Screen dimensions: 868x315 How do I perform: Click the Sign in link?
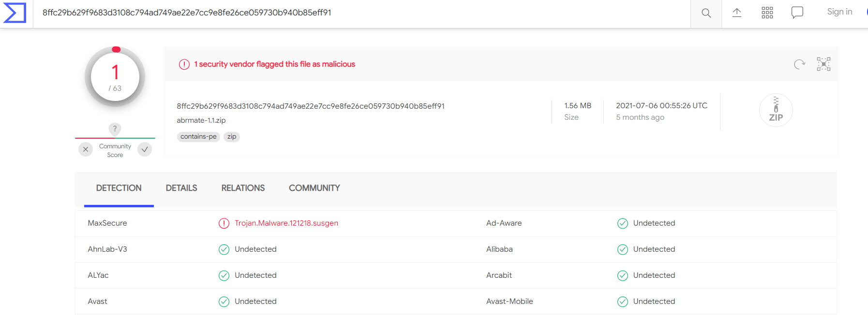point(839,12)
